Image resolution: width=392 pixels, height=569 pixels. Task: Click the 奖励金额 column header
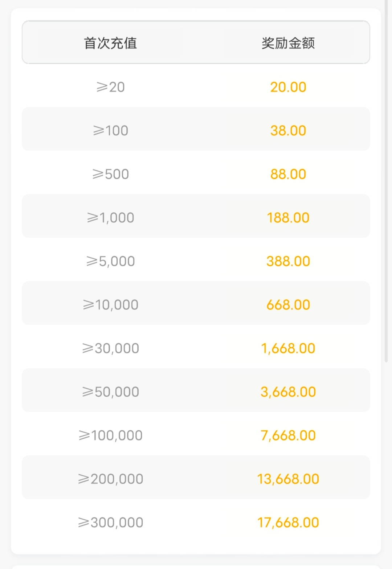pyautogui.click(x=288, y=43)
